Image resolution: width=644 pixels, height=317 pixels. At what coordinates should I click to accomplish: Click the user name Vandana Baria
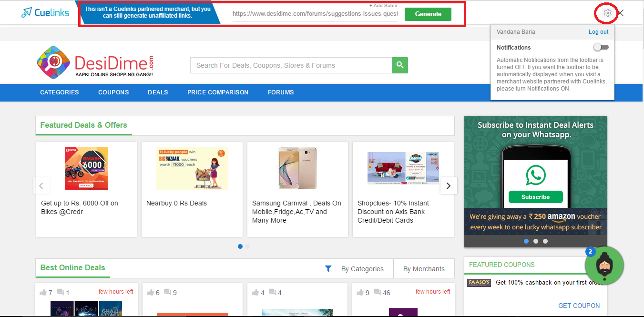(516, 32)
